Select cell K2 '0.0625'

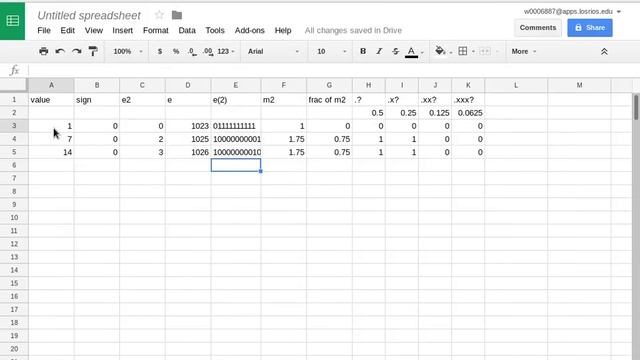(x=468, y=113)
